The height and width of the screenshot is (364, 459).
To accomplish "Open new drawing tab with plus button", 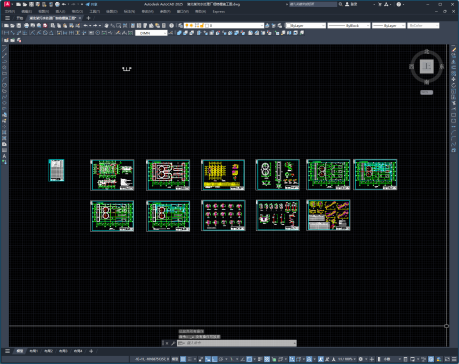I will (88, 18).
